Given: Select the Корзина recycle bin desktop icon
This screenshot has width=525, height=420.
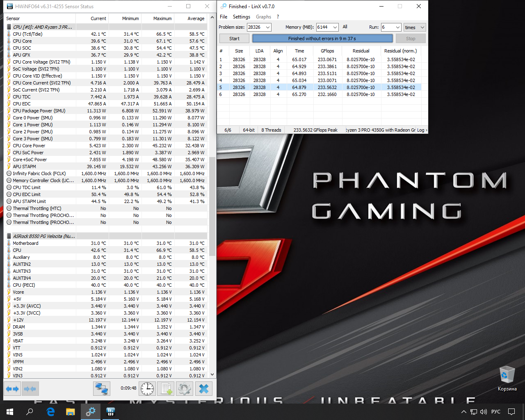Looking at the screenshot, I should click(507, 378).
